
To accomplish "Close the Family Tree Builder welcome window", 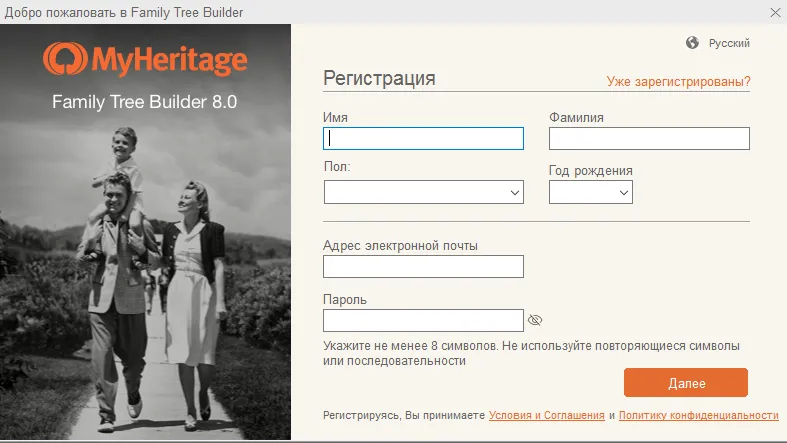I will click(x=775, y=12).
